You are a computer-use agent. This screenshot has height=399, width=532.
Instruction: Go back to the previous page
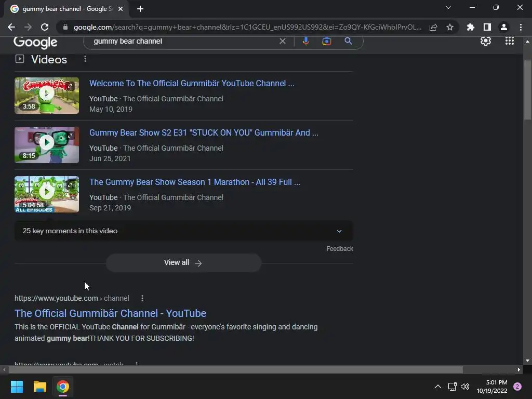coord(11,27)
